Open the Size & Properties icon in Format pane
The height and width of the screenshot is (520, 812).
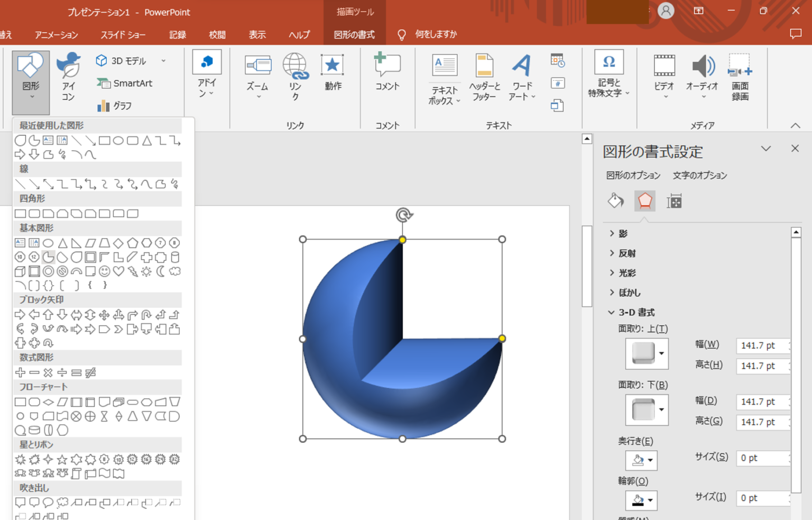(x=674, y=201)
